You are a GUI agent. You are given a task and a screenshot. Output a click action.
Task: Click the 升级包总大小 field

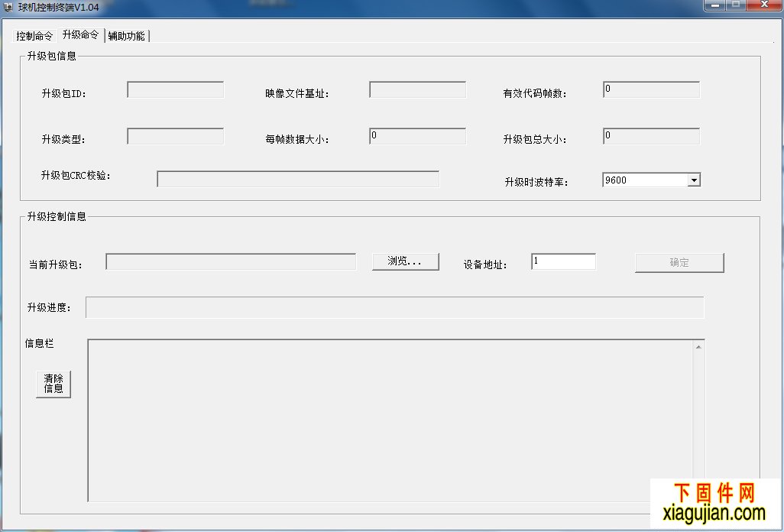pyautogui.click(x=652, y=137)
